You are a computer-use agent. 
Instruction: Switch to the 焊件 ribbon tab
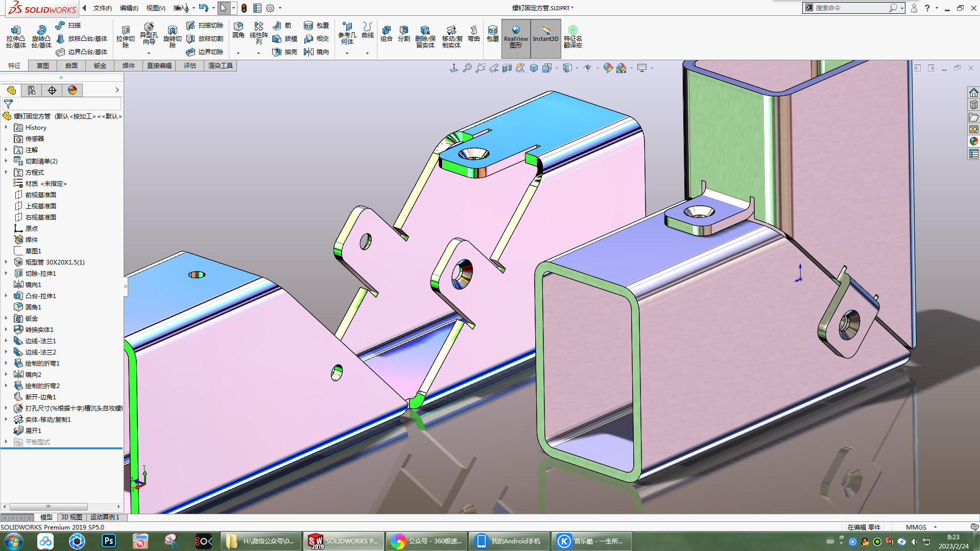coord(129,66)
